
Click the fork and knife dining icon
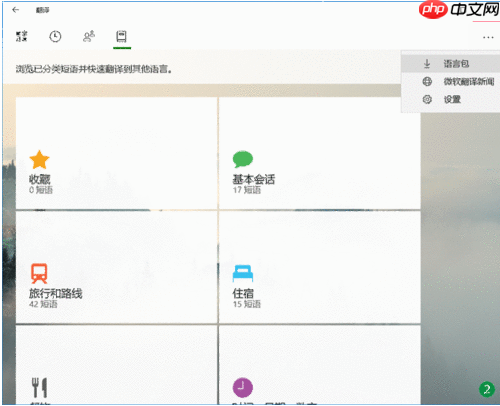(x=39, y=387)
